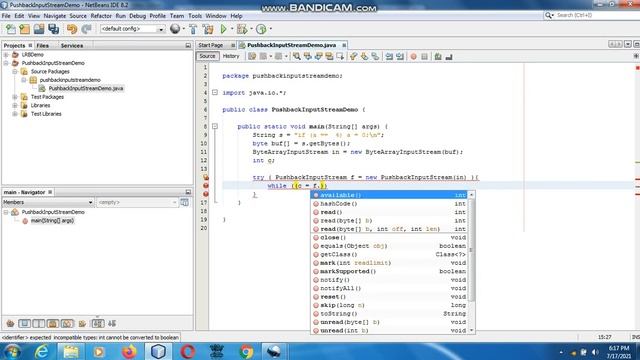
Task: Start macro recording with the red circle icon
Action: (x=413, y=56)
